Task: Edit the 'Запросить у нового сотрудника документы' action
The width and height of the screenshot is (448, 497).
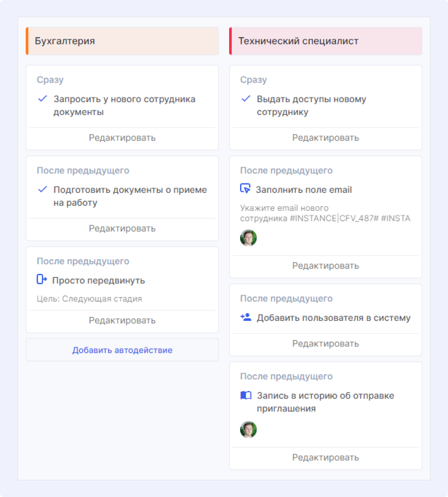Action: point(122,138)
